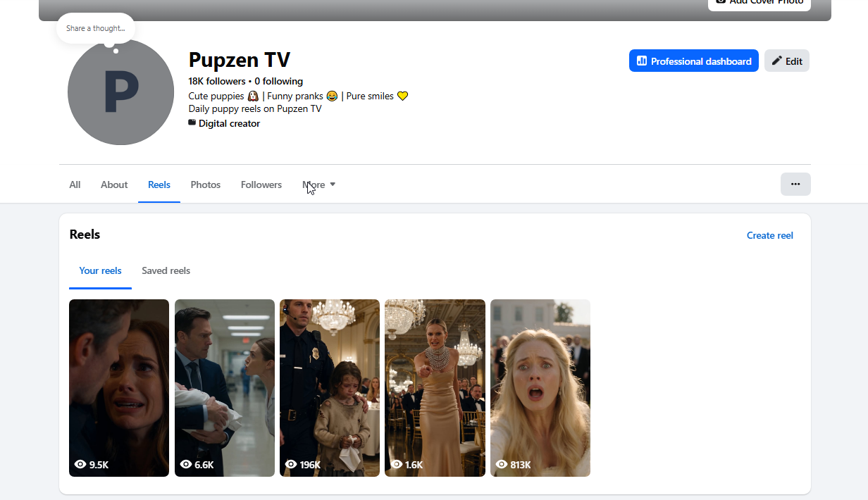This screenshot has height=500, width=868.
Task: Click the 0 following text
Action: coord(279,81)
